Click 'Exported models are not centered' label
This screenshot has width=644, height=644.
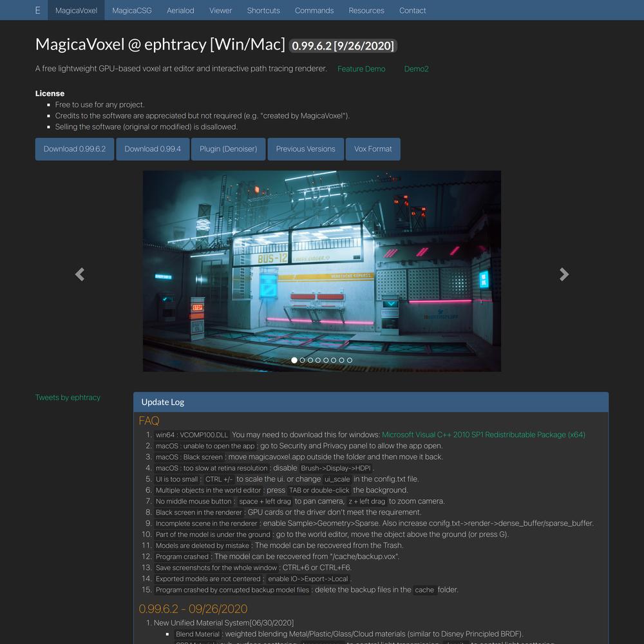click(208, 579)
